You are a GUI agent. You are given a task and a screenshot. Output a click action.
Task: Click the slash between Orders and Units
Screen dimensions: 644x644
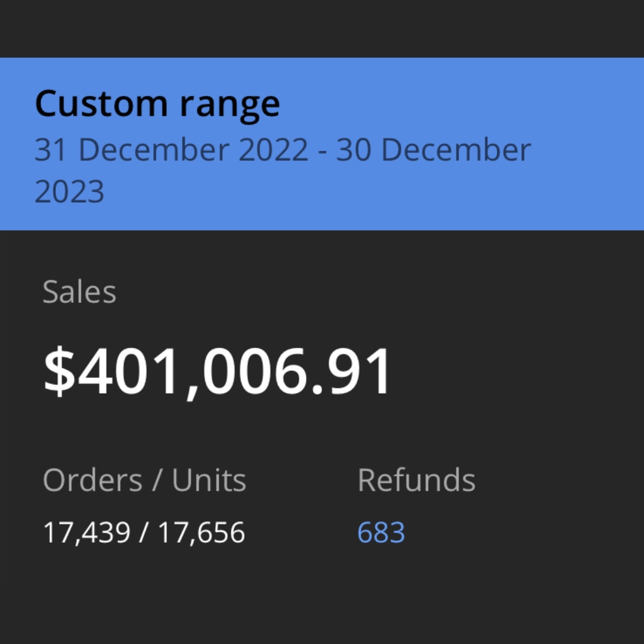[157, 480]
